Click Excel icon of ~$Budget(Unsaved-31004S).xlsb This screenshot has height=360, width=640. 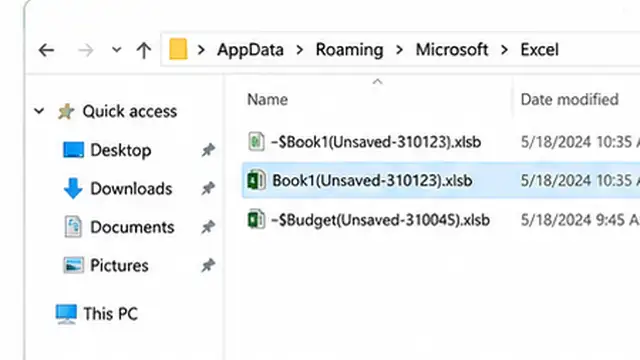click(x=256, y=219)
